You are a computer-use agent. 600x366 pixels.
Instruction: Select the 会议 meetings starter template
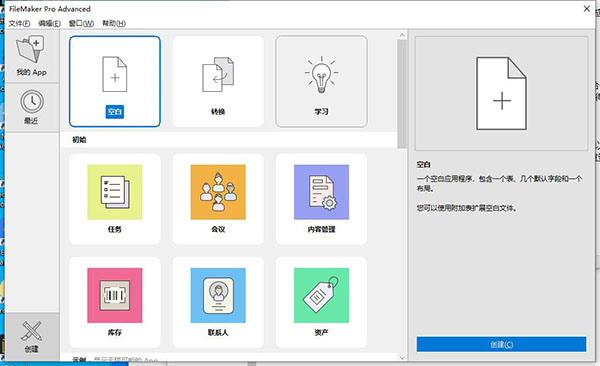[x=218, y=199]
